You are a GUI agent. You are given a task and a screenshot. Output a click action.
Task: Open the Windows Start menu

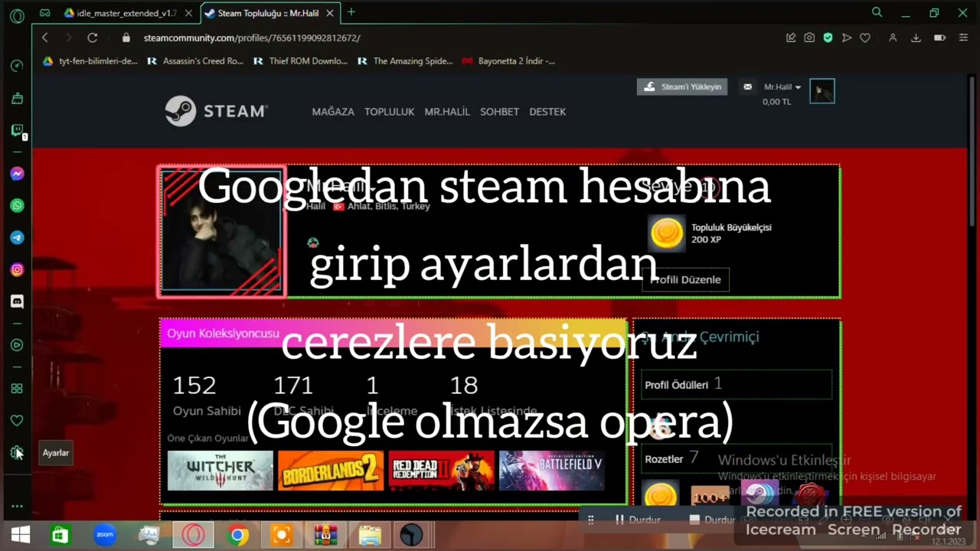[21, 535]
